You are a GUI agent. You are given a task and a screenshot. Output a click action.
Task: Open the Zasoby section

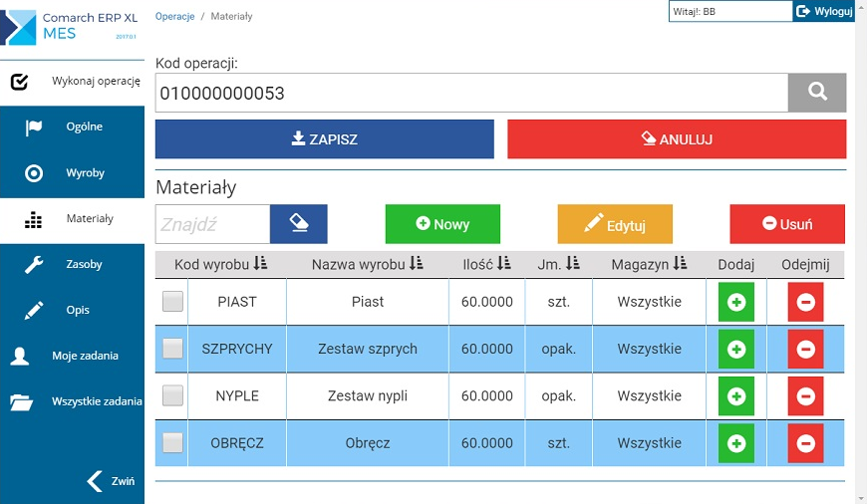coord(72,264)
